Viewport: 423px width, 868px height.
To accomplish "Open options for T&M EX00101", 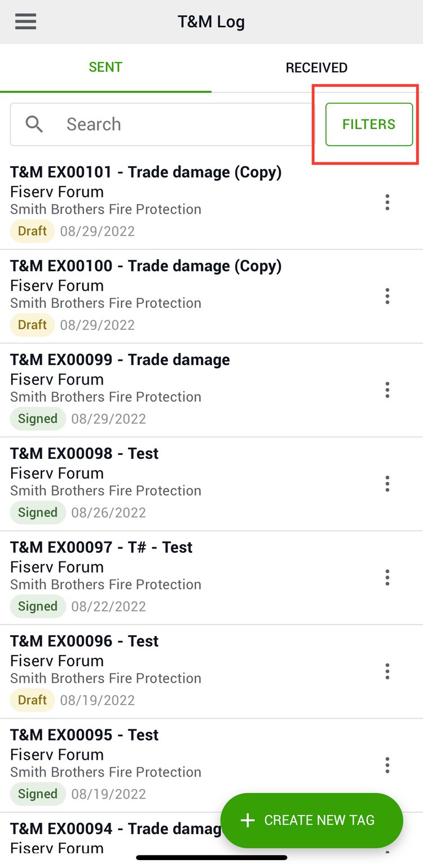I will click(387, 202).
